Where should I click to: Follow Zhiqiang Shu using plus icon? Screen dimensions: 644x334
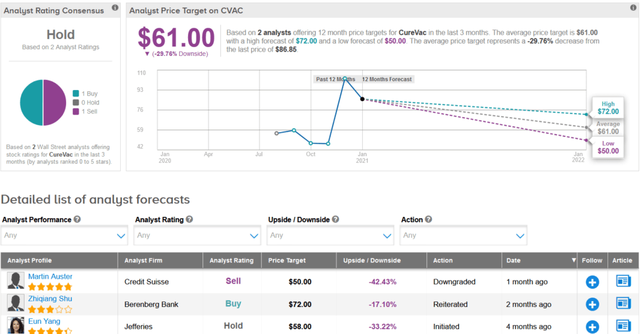pyautogui.click(x=592, y=304)
